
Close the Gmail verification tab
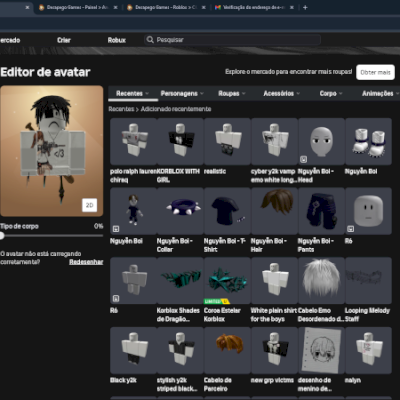[292, 7]
